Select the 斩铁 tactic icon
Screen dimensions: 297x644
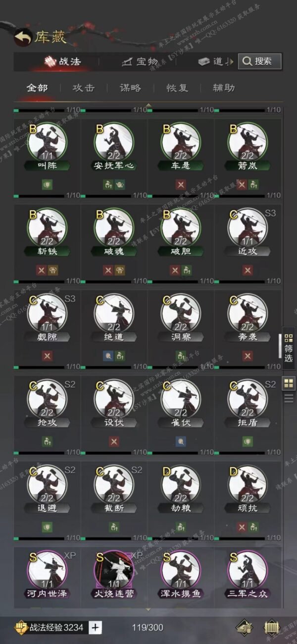point(48,228)
